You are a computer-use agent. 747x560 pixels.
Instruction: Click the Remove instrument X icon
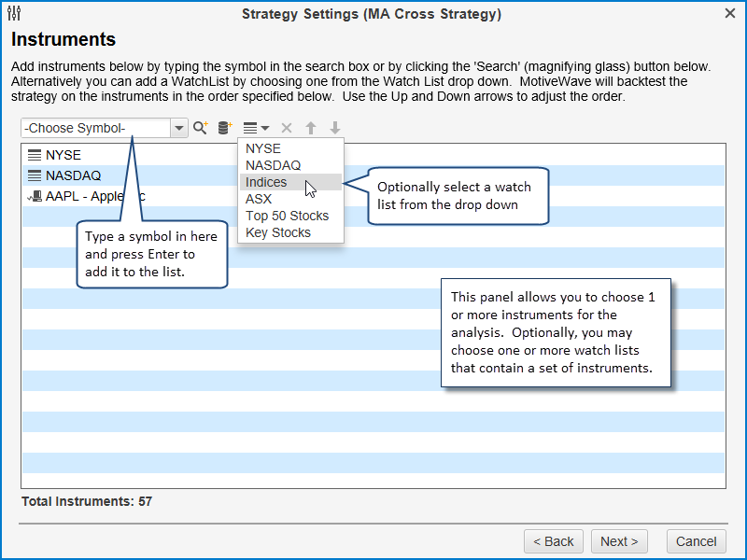pyautogui.click(x=287, y=128)
